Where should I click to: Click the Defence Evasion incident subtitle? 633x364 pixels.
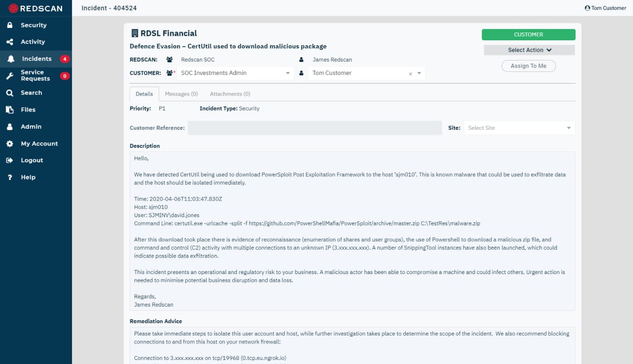point(228,47)
